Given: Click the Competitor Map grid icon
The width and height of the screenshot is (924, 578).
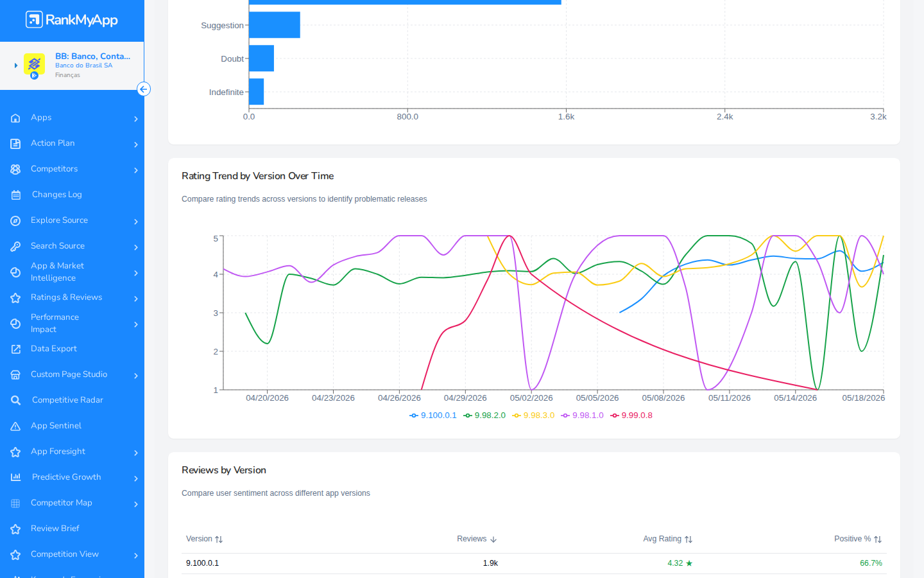Looking at the screenshot, I should pos(16,504).
